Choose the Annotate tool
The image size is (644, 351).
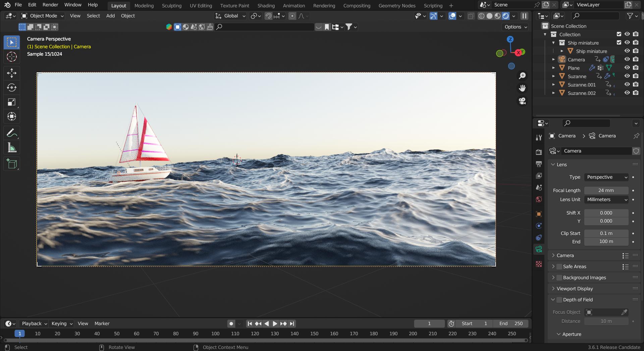(x=12, y=133)
